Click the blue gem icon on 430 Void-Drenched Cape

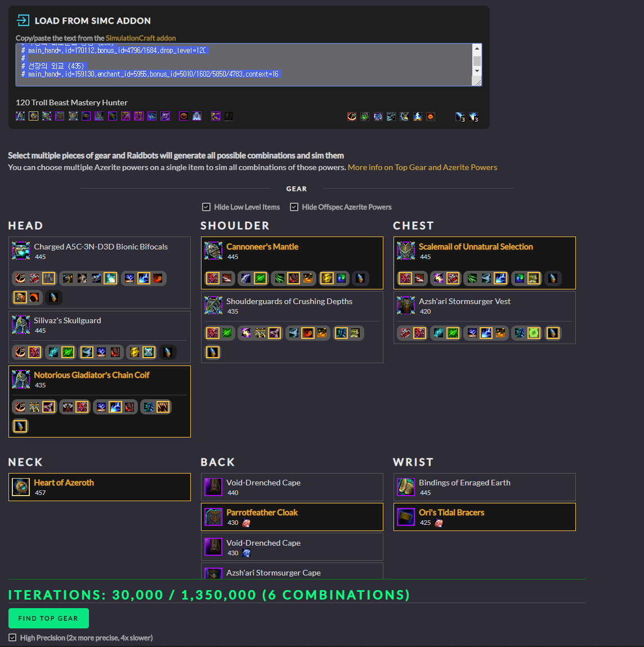[x=247, y=553]
